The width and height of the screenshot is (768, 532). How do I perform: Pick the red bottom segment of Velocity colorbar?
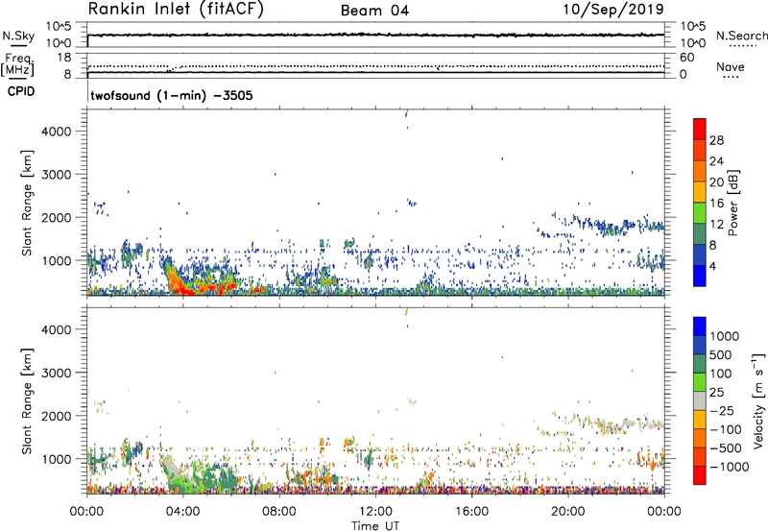click(x=700, y=475)
